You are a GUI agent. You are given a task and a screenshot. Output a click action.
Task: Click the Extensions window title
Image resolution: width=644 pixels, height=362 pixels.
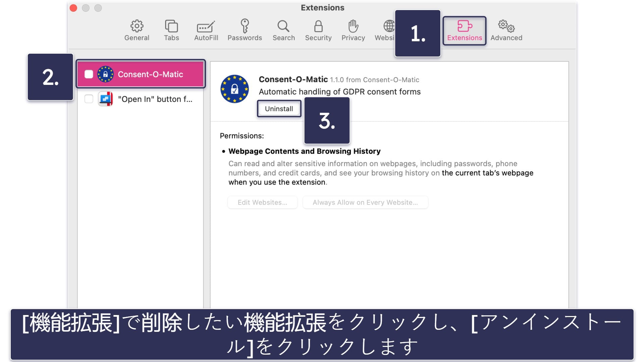(x=323, y=8)
